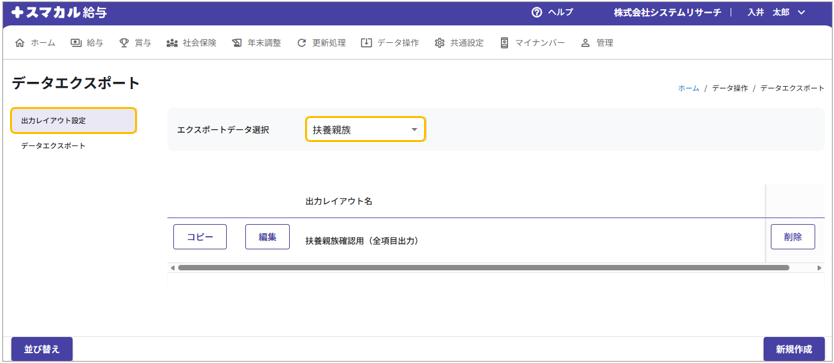834x363 pixels.
Task: Expand the 入井 太郎 user menu chevron
Action: pos(802,13)
